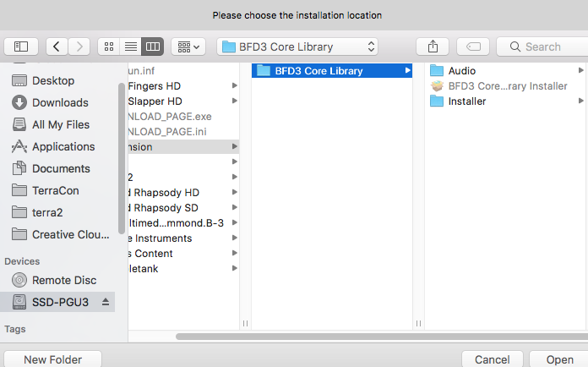Viewport: 588px width, 367px height.
Task: Eject the SSD-PGU3 drive
Action: 106,302
